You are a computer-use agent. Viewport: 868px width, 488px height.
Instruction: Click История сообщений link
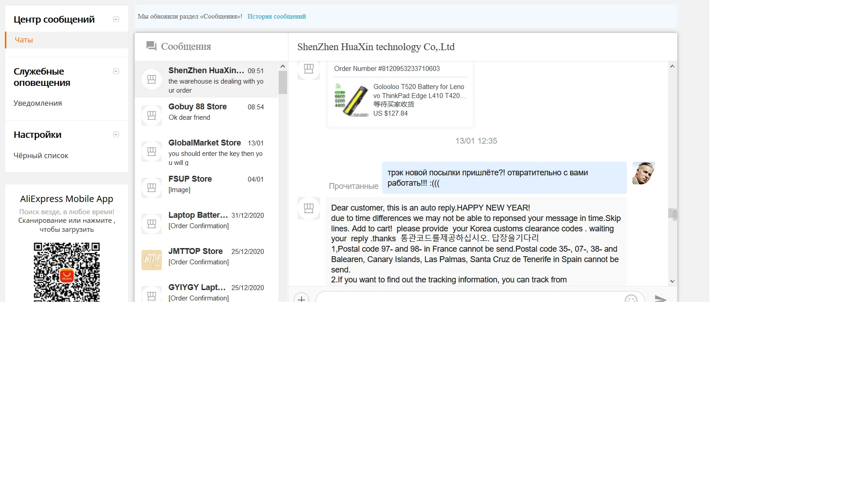[x=276, y=16]
